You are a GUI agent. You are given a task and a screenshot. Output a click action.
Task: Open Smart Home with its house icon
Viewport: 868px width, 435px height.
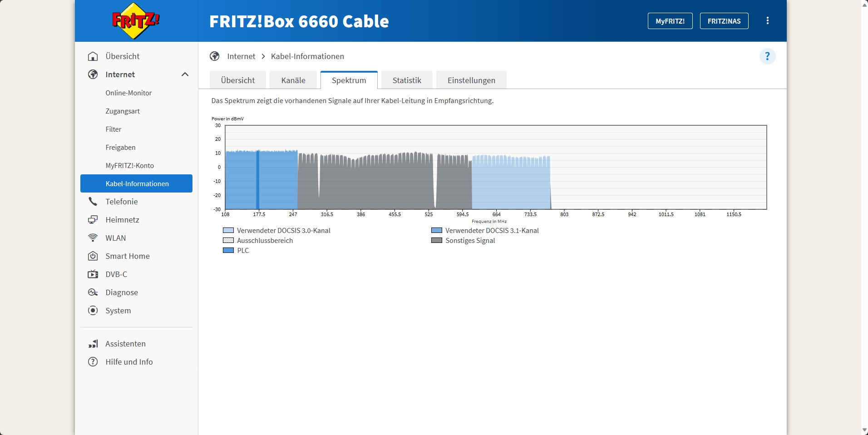(93, 256)
